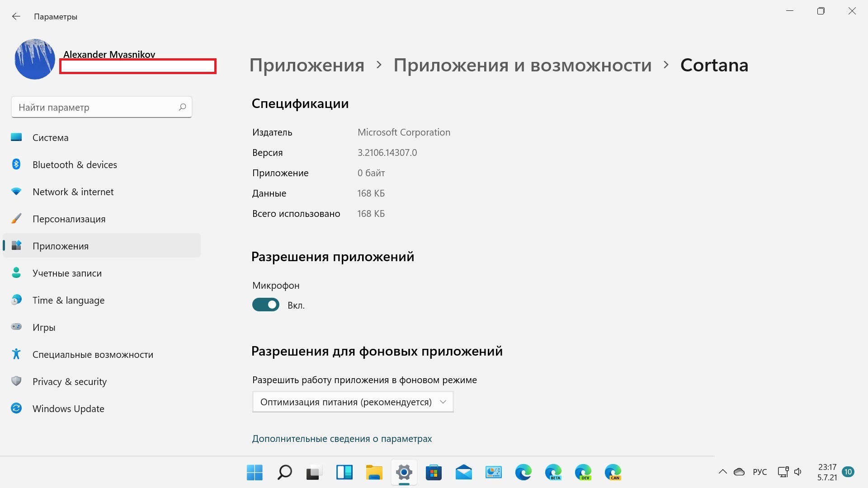Click the version value 3.2106.14307.0

click(387, 153)
